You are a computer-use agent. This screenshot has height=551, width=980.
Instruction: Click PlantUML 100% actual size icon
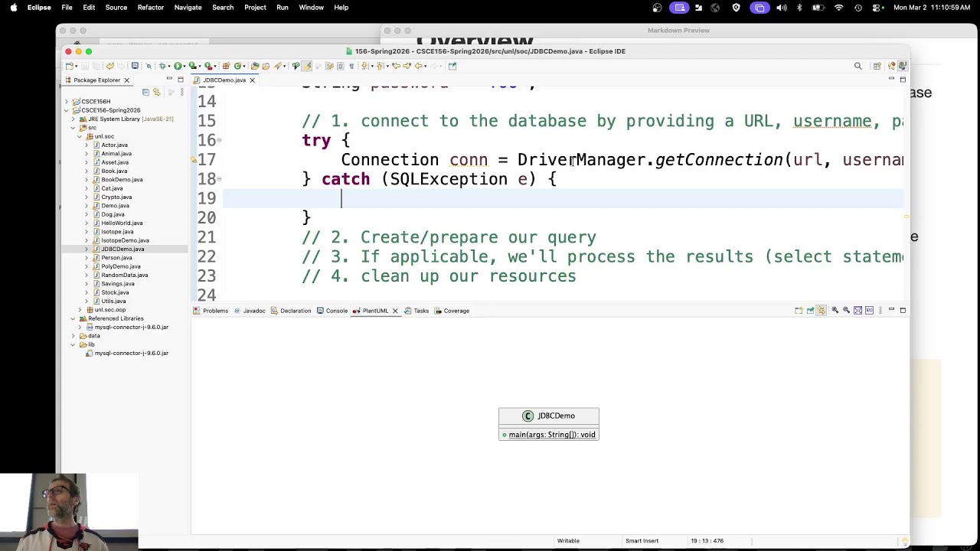pyautogui.click(x=869, y=310)
